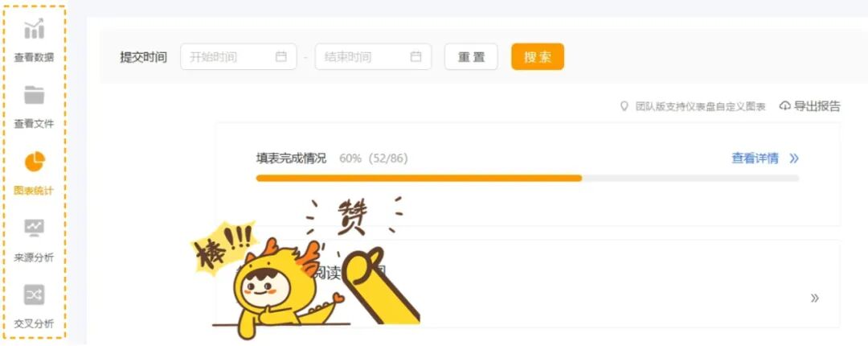The height and width of the screenshot is (346, 868).
Task: Open the 查看数据 chart icon
Action: (x=34, y=29)
